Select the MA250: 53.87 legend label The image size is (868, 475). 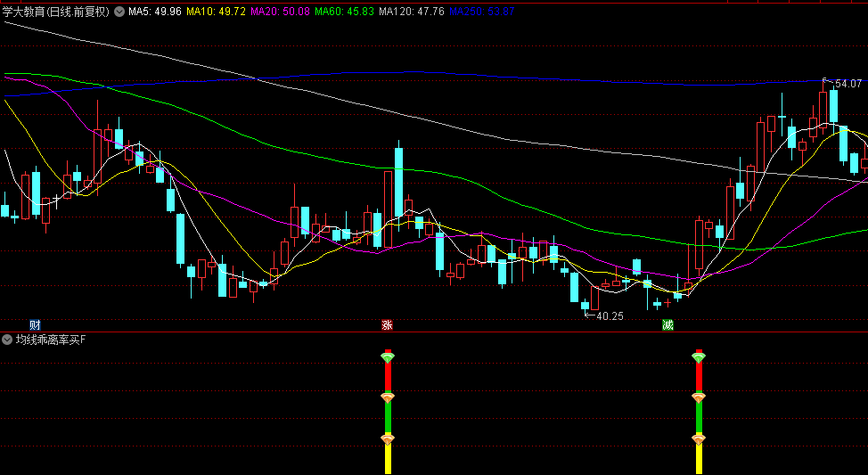481,11
